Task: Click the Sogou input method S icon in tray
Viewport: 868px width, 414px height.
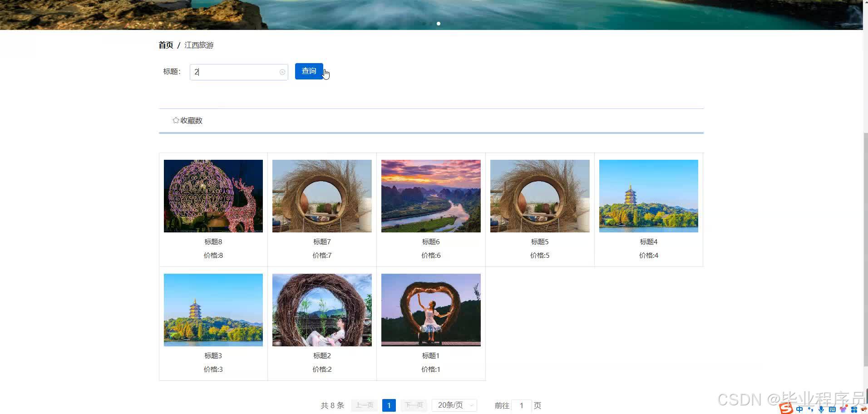Action: coord(785,409)
